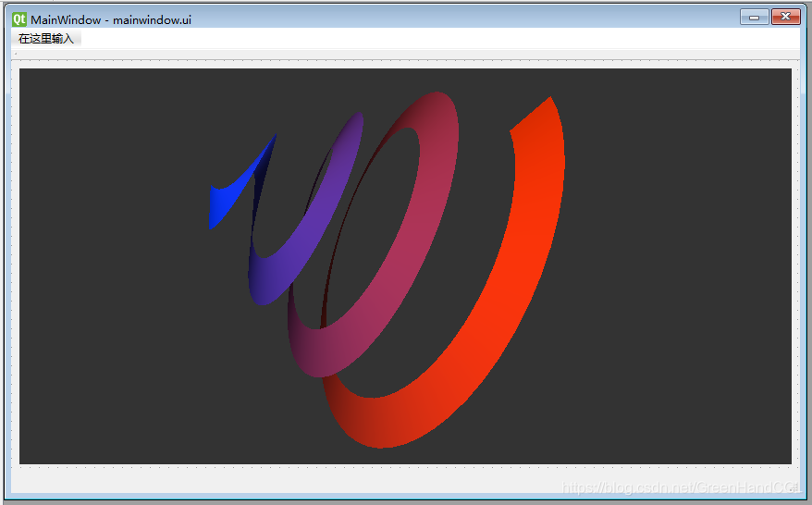Image resolution: width=812 pixels, height=505 pixels.
Task: Open the "在这里输入" menu placeholder
Action: (46, 38)
